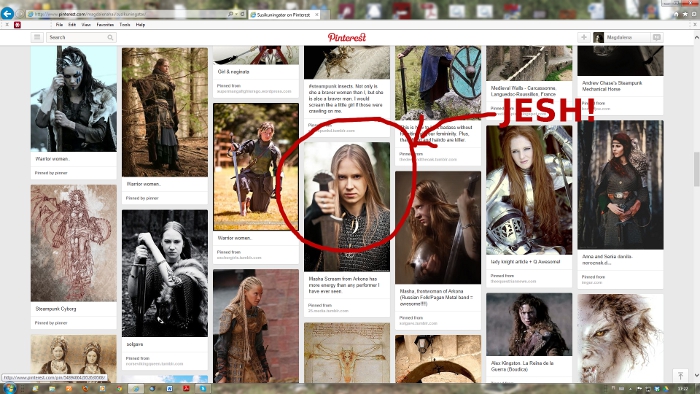Open the File menu

coord(59,25)
